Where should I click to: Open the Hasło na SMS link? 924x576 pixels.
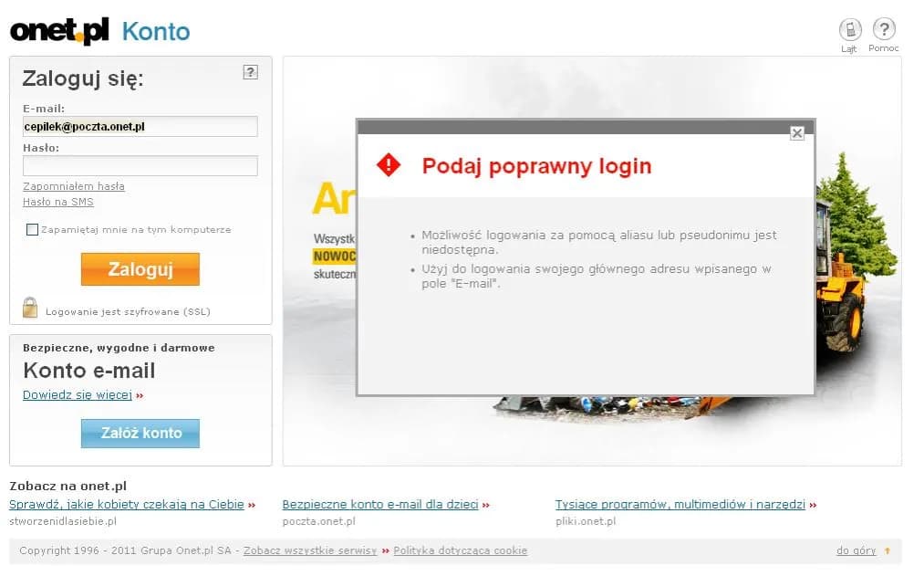tap(57, 202)
